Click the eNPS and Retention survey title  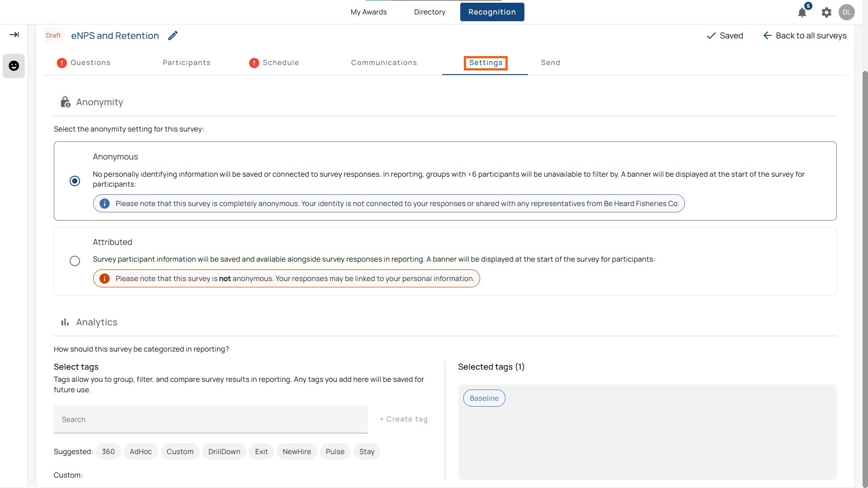[115, 36]
